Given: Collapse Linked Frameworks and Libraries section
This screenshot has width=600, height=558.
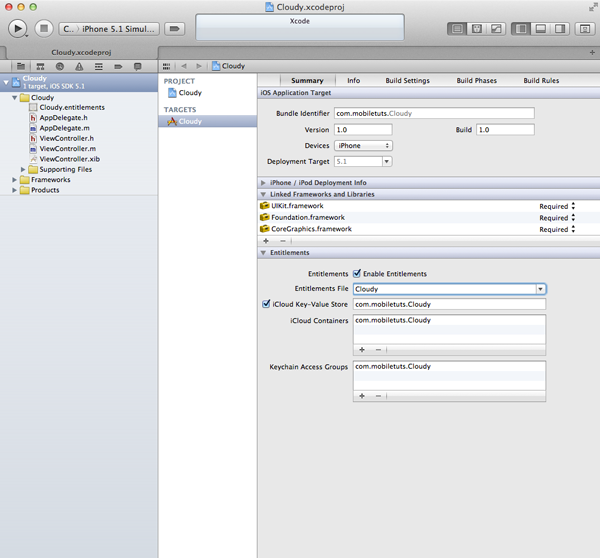Looking at the screenshot, I should click(263, 194).
